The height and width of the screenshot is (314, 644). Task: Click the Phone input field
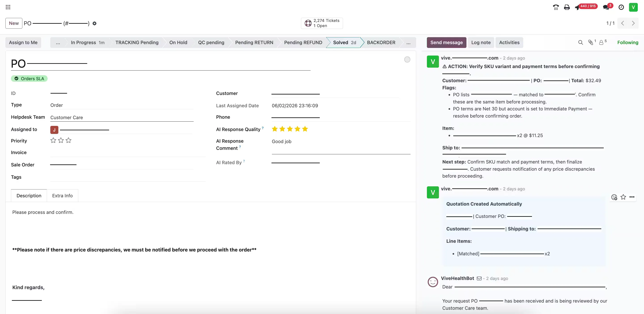pyautogui.click(x=341, y=117)
